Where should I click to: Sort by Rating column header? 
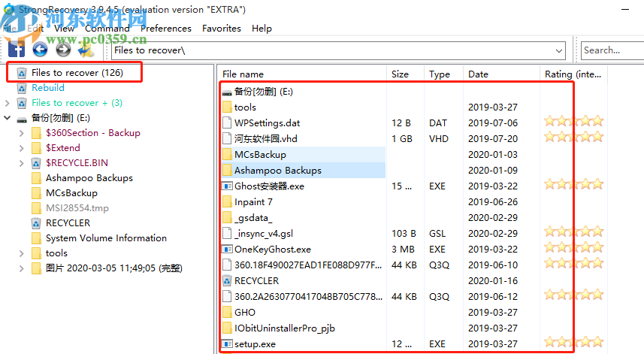click(x=573, y=74)
